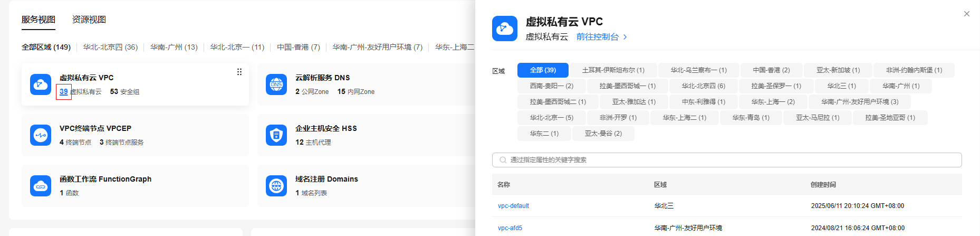Click the HSS shield icon
980x236 pixels.
276,135
